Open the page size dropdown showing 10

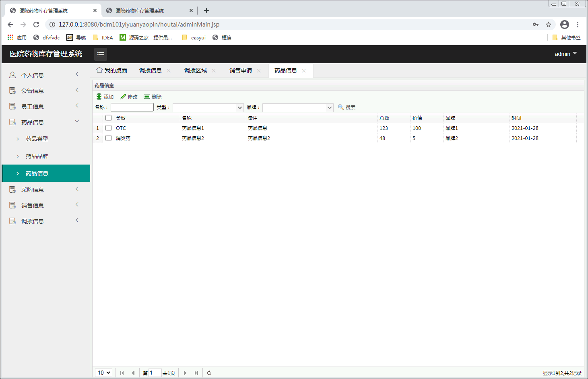103,373
